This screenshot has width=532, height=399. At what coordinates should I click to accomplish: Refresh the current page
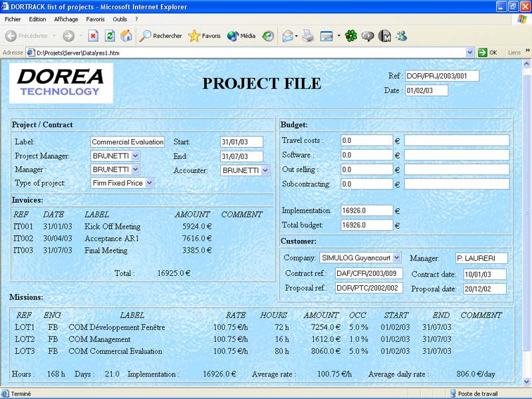click(110, 36)
